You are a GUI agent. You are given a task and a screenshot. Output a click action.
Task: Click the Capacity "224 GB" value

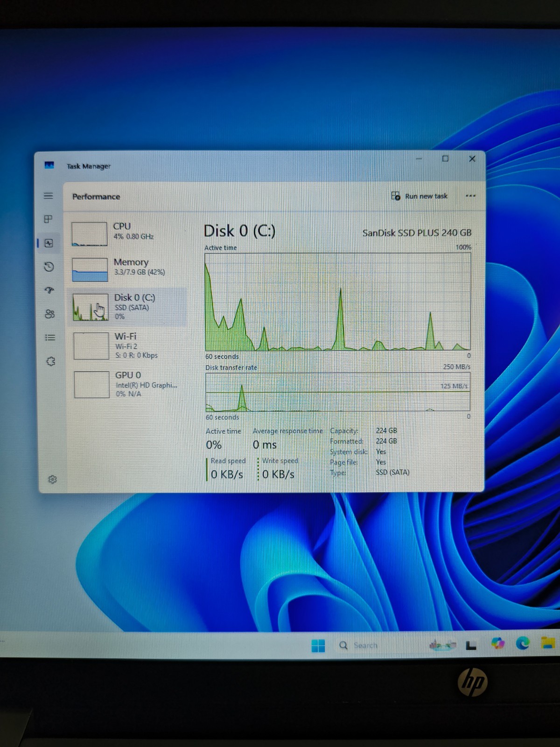pos(386,430)
